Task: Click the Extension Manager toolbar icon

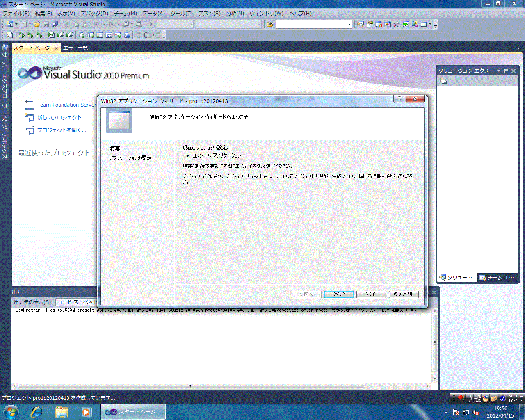Action: point(415,24)
